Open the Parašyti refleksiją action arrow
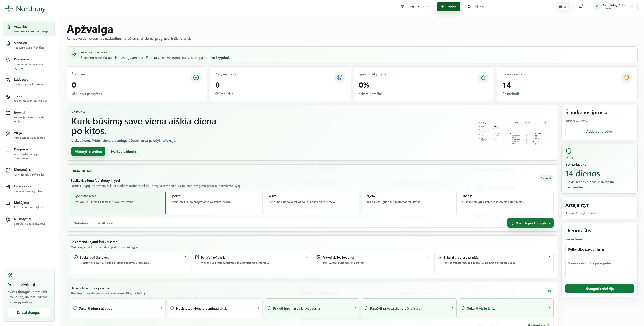Viewport: 644px width, 326px height. point(306,257)
